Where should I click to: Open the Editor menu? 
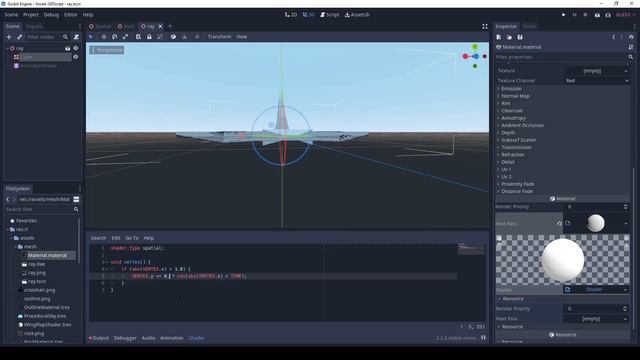click(71, 15)
